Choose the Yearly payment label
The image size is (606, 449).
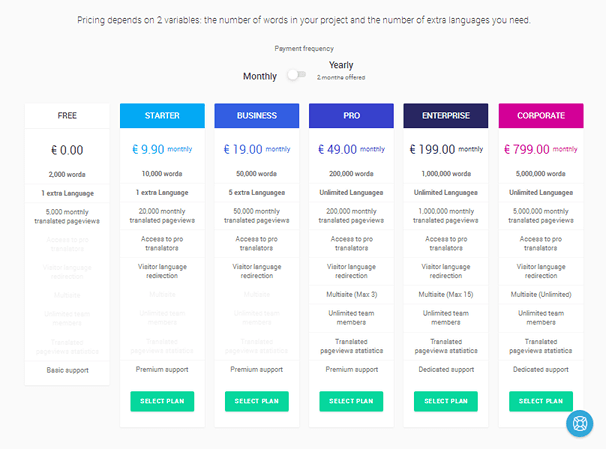pyautogui.click(x=341, y=65)
